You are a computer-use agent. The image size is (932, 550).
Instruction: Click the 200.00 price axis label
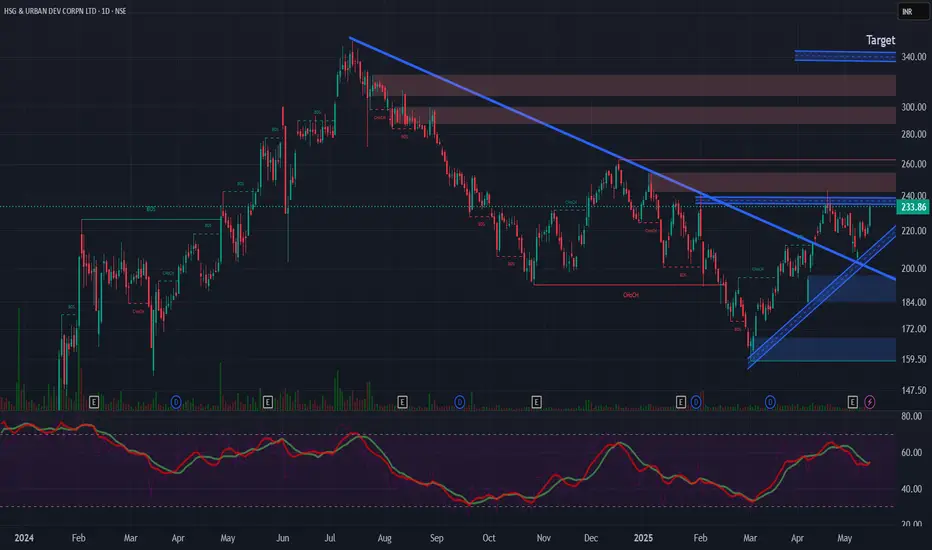(x=914, y=269)
